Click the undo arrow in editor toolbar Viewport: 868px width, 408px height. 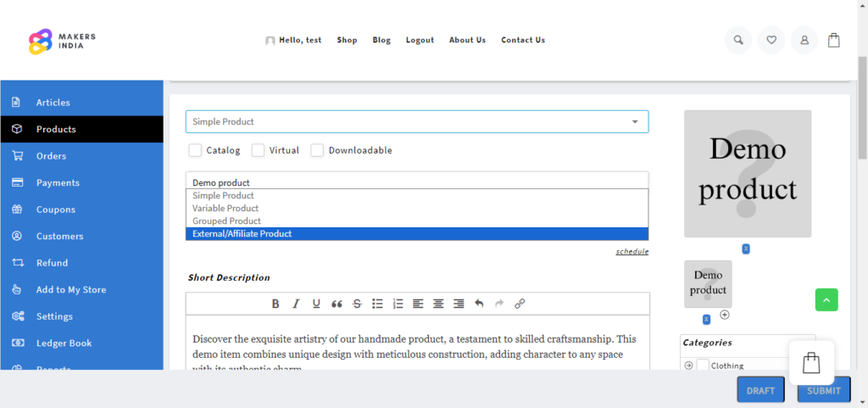click(479, 304)
